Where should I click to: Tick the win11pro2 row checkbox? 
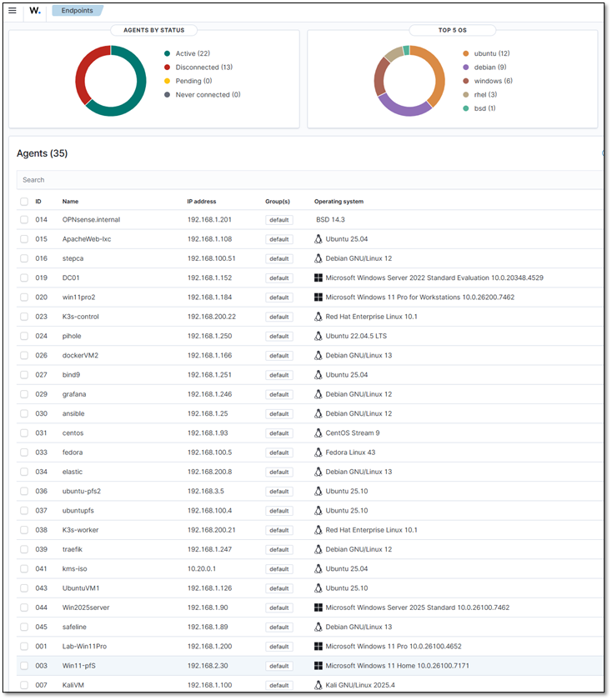click(x=24, y=297)
